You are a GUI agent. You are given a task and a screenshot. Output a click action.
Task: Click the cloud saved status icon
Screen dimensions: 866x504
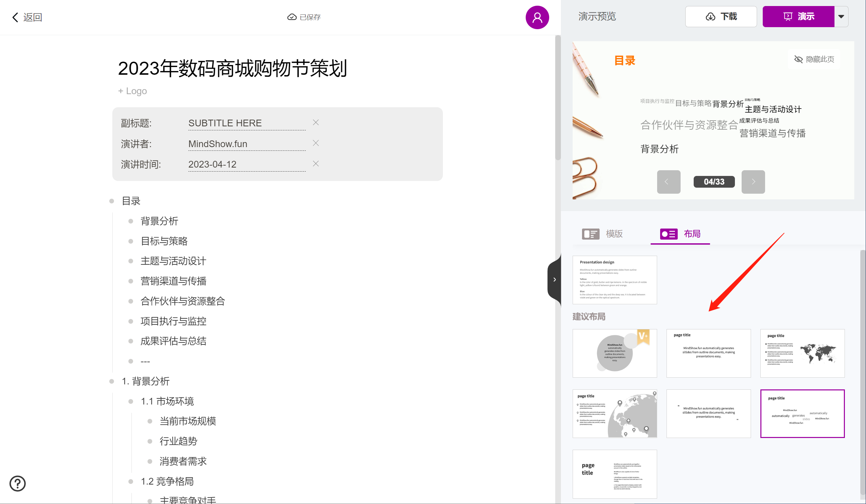point(292,17)
